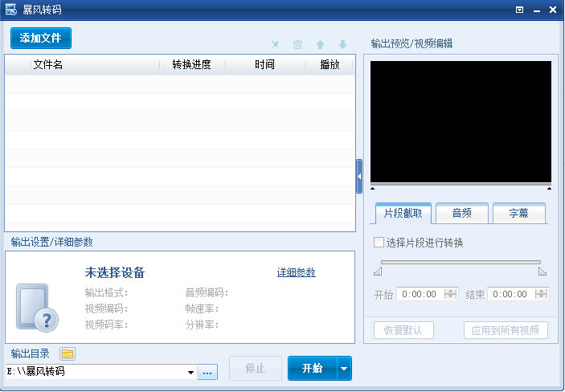Click the 暴风转码 app icon in title bar
565x392 pixels.
[x=10, y=10]
